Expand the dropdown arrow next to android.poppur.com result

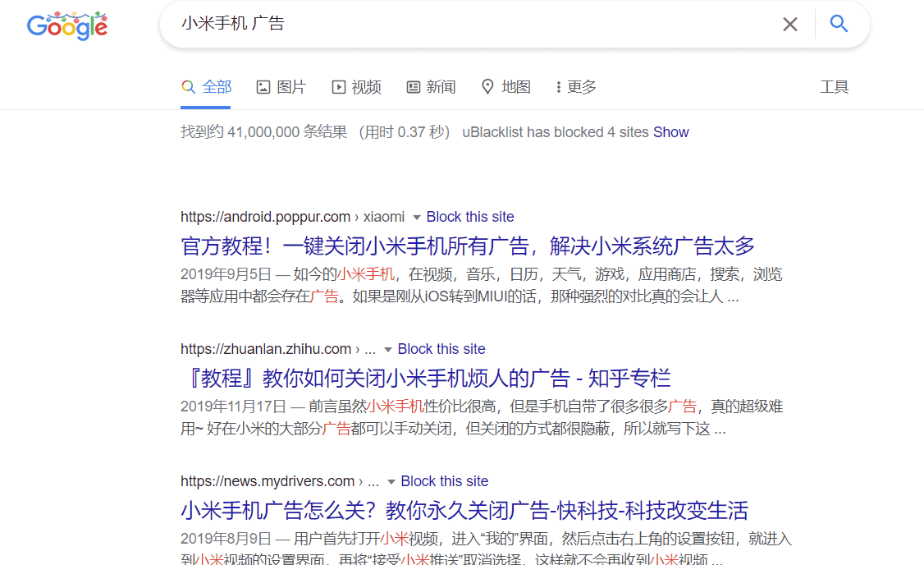coord(416,217)
